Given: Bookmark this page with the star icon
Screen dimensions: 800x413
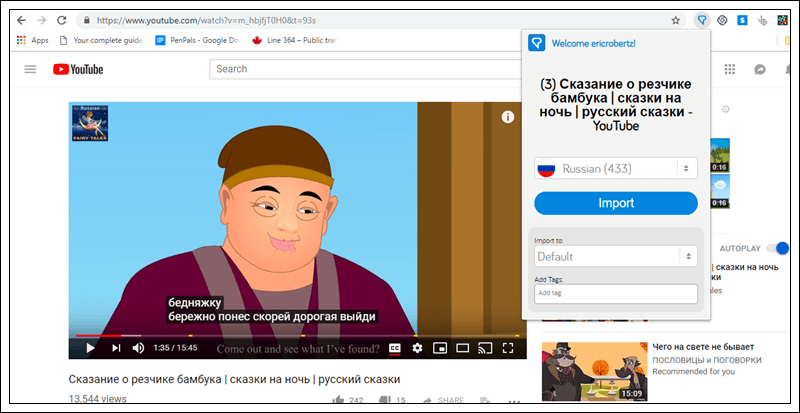Looking at the screenshot, I should pyautogui.click(x=676, y=20).
